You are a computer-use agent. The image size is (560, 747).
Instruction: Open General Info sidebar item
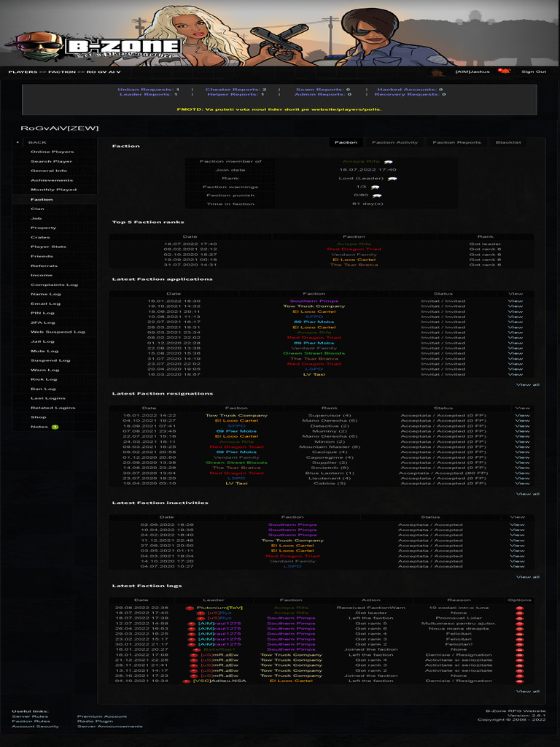pos(49,171)
